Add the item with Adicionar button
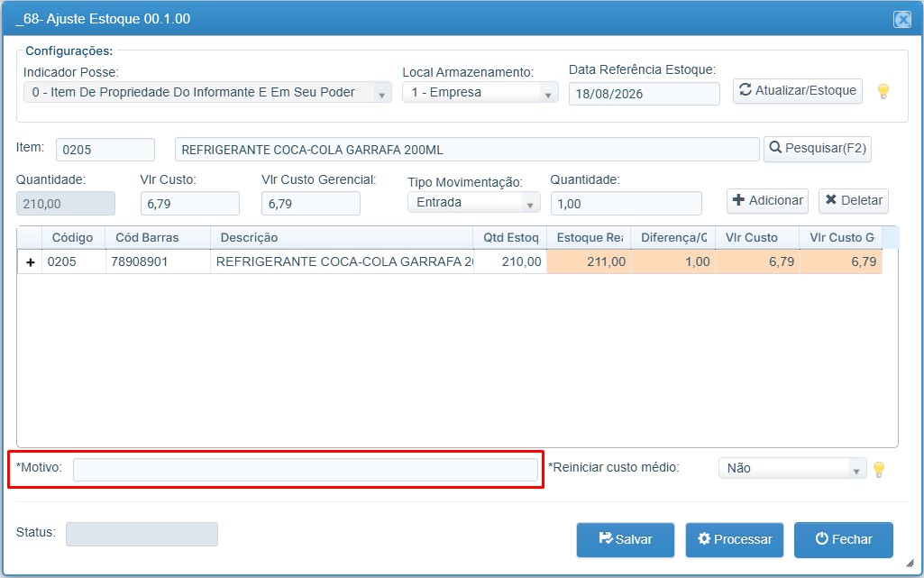 coord(767,201)
